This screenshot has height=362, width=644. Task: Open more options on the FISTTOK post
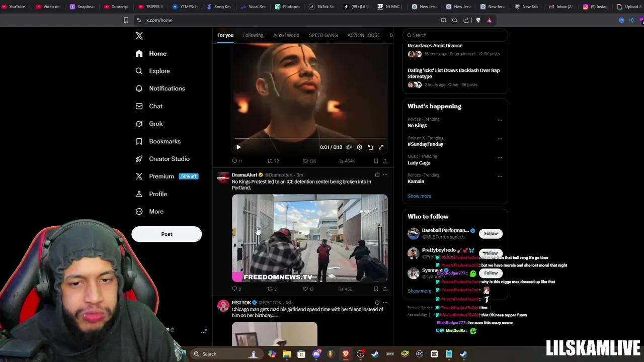[385, 303]
